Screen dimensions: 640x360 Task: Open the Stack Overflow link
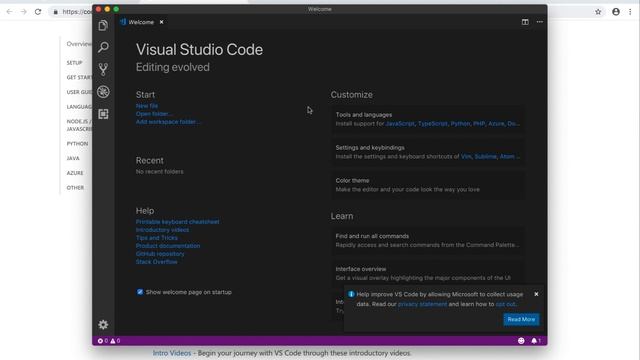(x=157, y=262)
